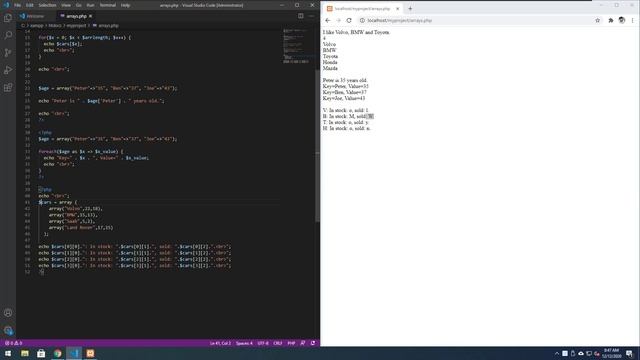
Task: Click the myproject breadcrumb segment
Action: click(x=76, y=25)
